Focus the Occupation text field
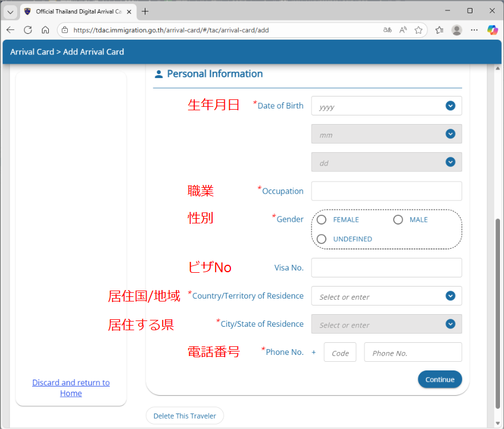This screenshot has height=429, width=504. pos(386,191)
